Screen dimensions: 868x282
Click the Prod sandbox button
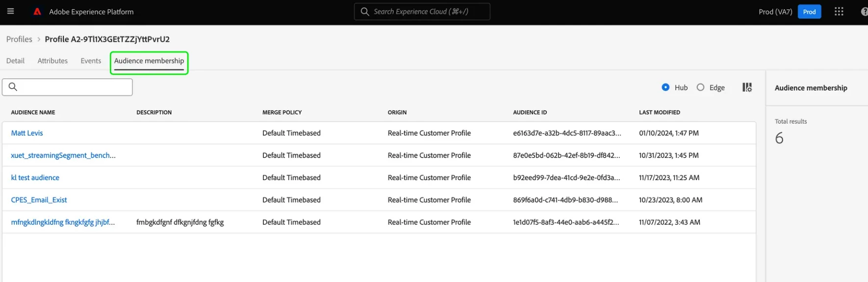(809, 12)
